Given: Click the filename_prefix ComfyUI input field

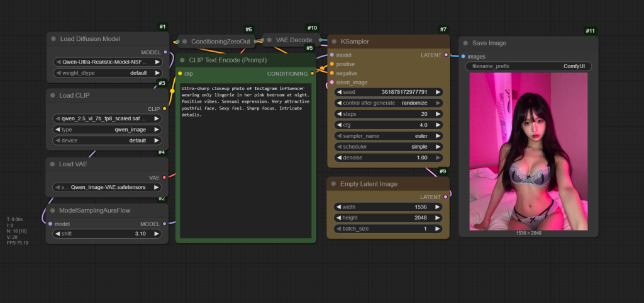Looking at the screenshot, I should pyautogui.click(x=528, y=66).
